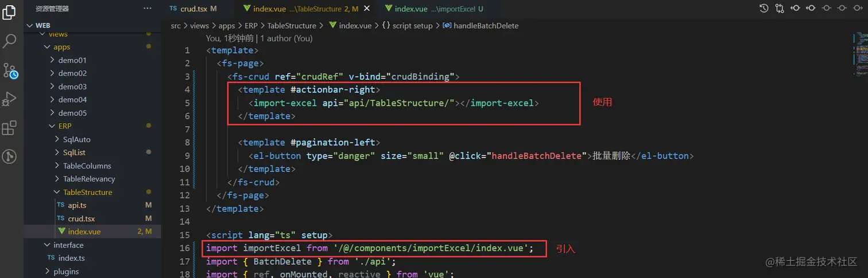This screenshot has height=278, width=868.
Task: Expand the demo02 folder
Action: pos(52,73)
